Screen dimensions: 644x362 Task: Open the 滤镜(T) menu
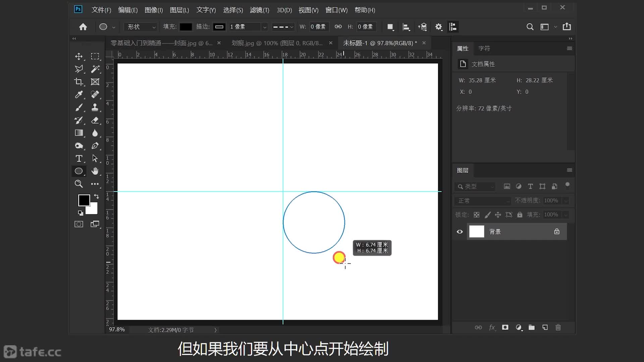(259, 10)
